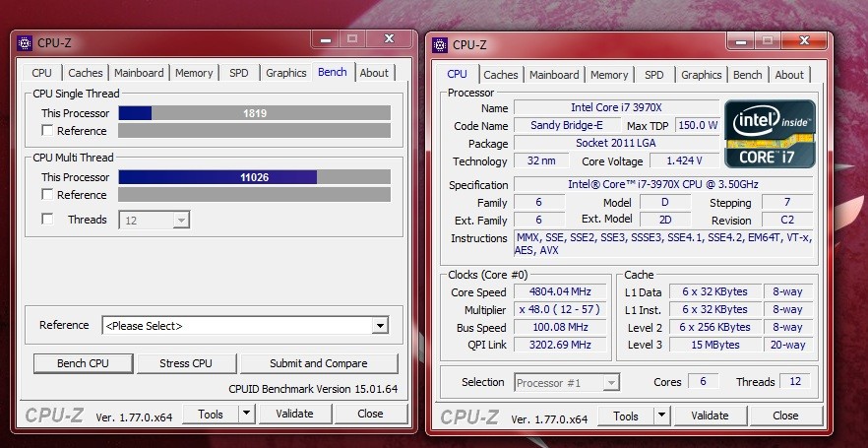Enable Reference checkbox under CPU Single Thread
The image size is (868, 448).
point(47,131)
